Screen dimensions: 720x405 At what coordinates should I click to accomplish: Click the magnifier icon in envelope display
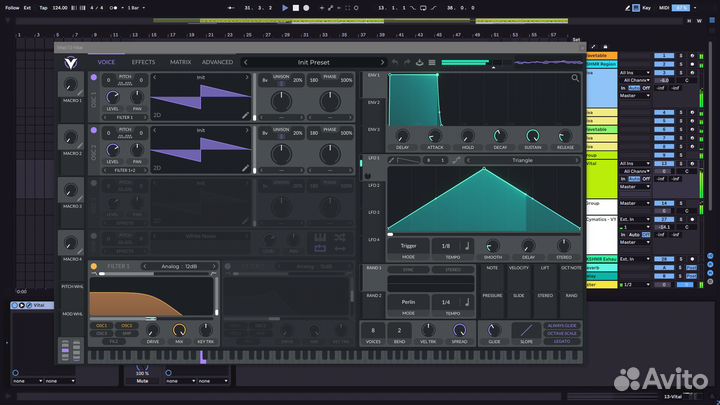click(575, 79)
